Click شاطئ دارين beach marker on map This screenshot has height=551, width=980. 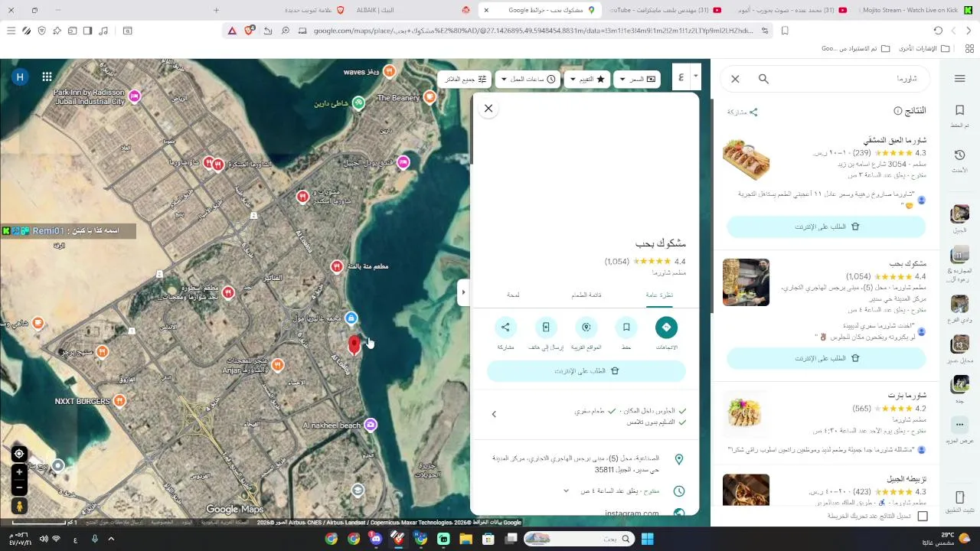358,103
